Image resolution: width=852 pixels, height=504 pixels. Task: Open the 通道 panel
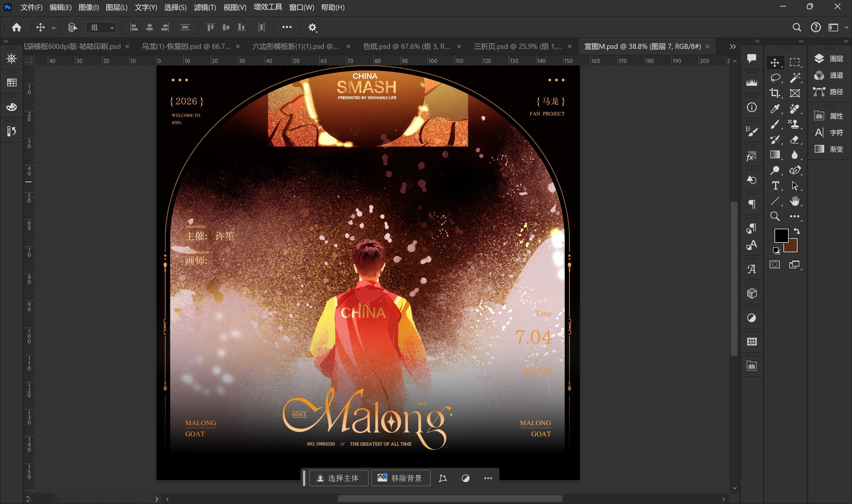click(x=829, y=75)
